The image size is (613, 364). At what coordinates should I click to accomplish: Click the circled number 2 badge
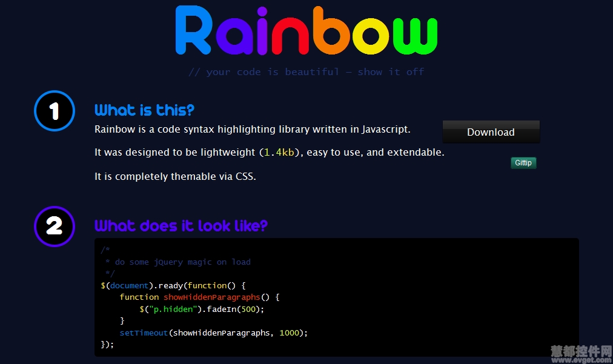point(55,227)
